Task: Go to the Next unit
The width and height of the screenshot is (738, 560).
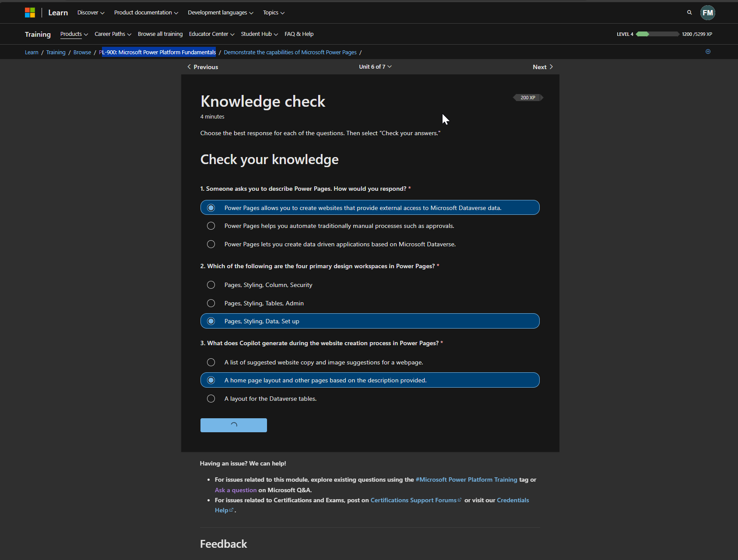Action: [x=543, y=67]
